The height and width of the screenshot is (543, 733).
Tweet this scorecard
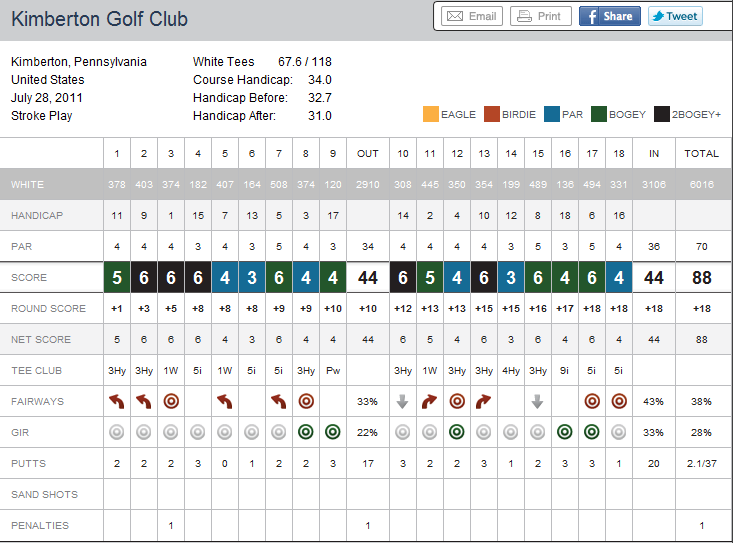point(675,16)
